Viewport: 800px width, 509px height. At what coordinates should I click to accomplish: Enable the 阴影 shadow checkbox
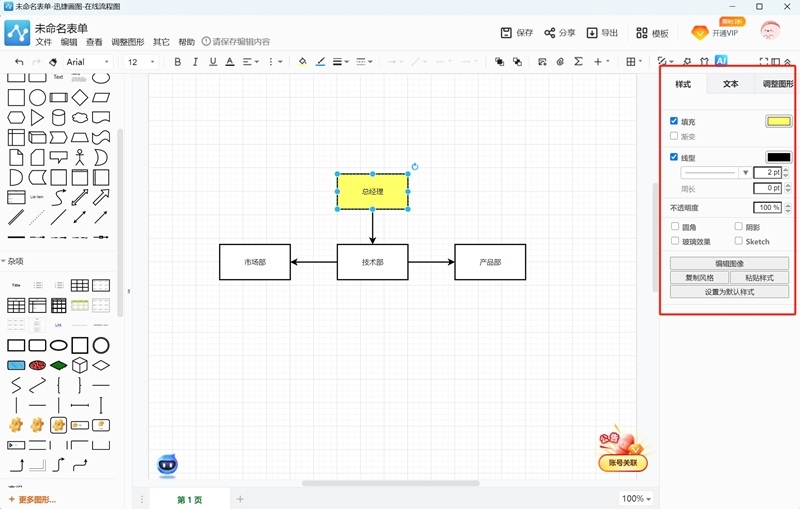click(738, 226)
